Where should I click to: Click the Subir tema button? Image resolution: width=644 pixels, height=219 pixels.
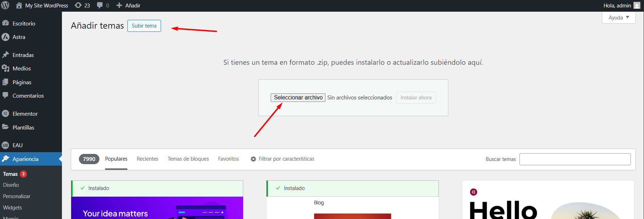click(144, 26)
